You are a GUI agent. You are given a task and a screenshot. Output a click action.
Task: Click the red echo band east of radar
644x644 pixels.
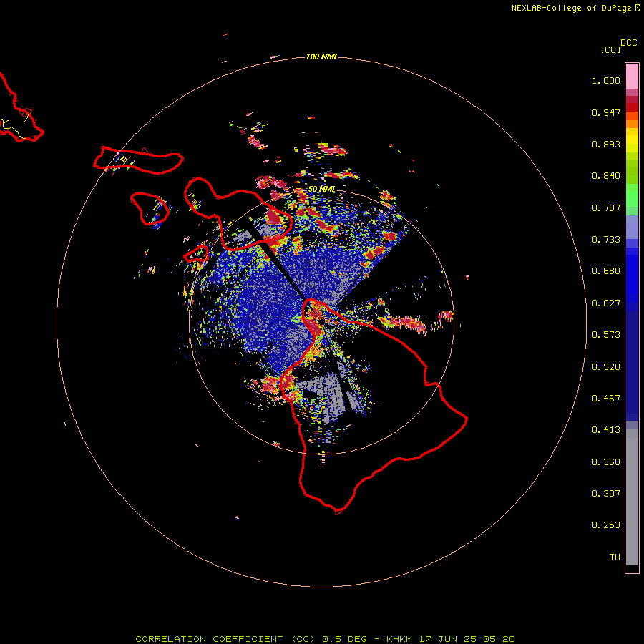pos(402,323)
